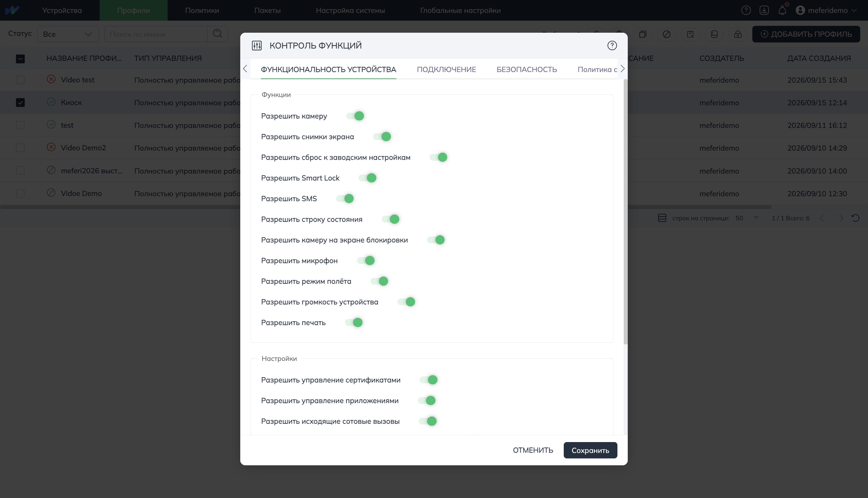Click the dialog vertical scrollbar
868x498 pixels.
point(625,212)
